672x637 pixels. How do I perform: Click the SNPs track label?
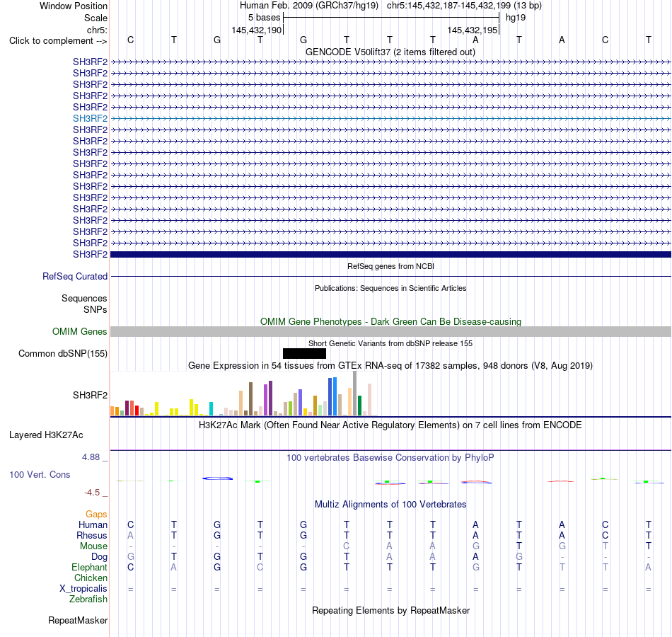pyautogui.click(x=95, y=309)
